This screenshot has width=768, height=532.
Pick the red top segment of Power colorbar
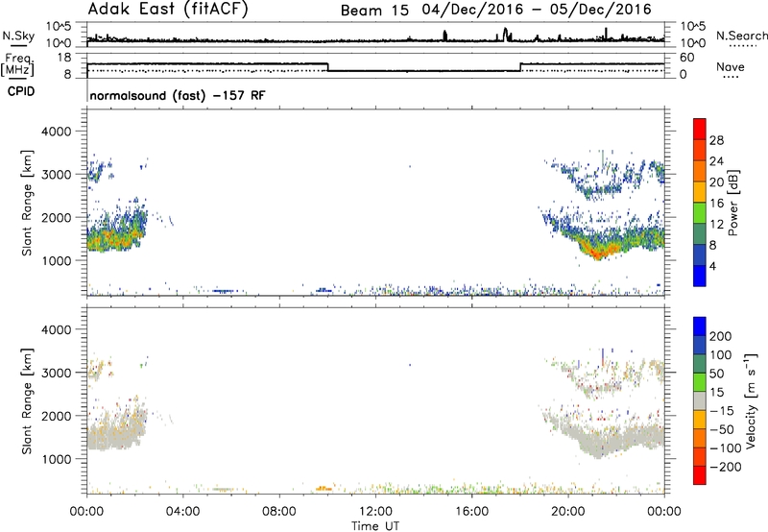tap(700, 129)
